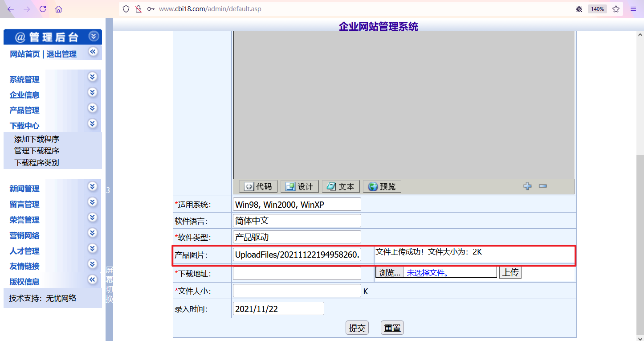Click chevron icon next to 下载中心

[92, 123]
